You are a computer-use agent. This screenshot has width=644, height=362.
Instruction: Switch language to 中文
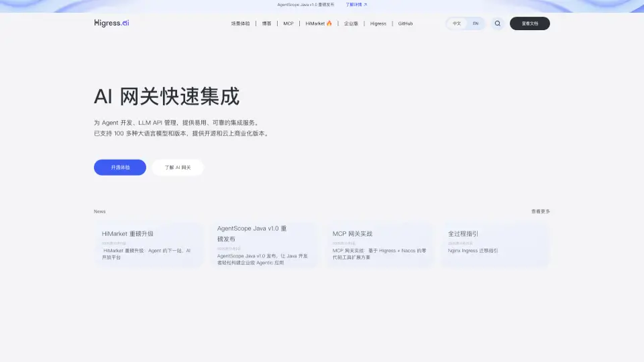[x=457, y=23]
